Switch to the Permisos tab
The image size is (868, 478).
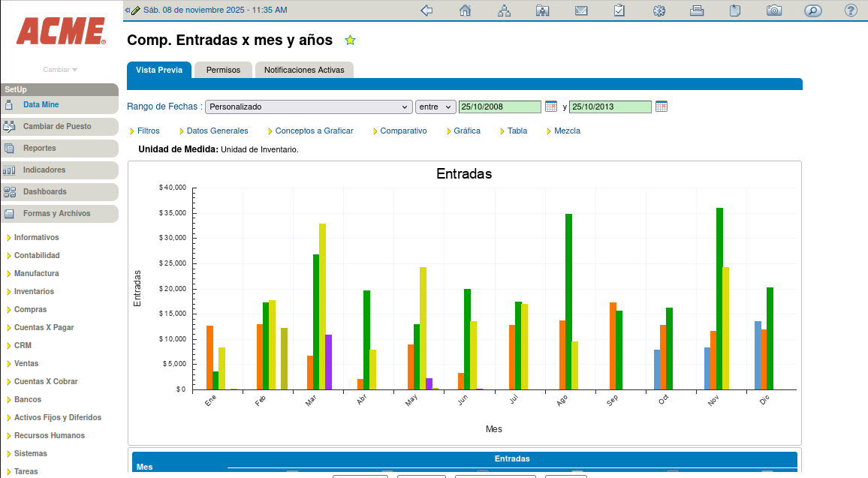(x=223, y=69)
